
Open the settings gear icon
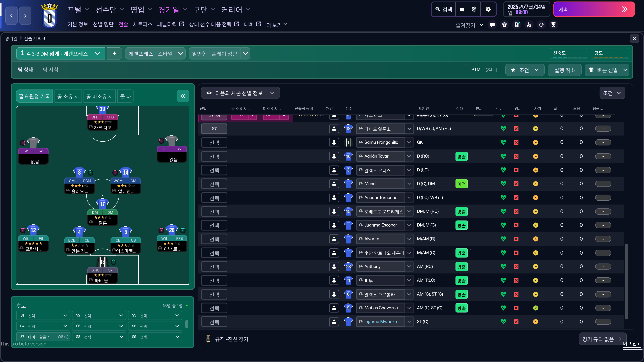(x=488, y=10)
